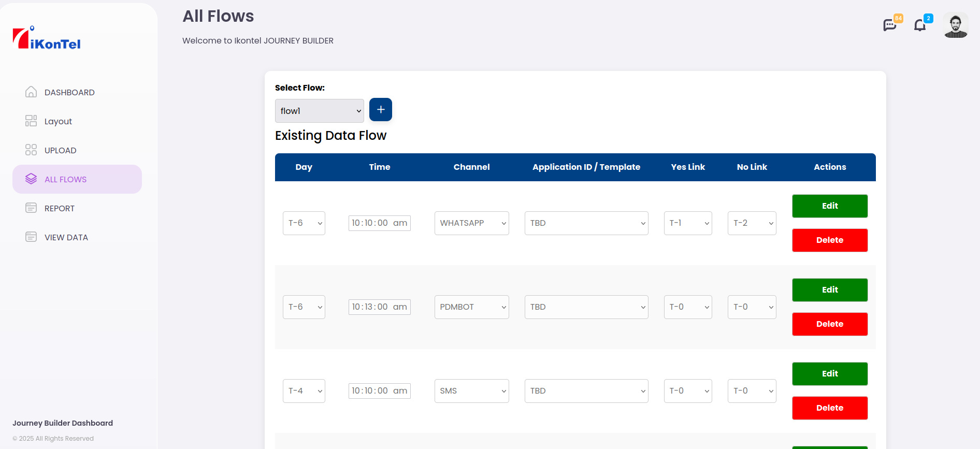Screen dimensions: 980x449
Task: Click the Day column header
Action: (304, 167)
